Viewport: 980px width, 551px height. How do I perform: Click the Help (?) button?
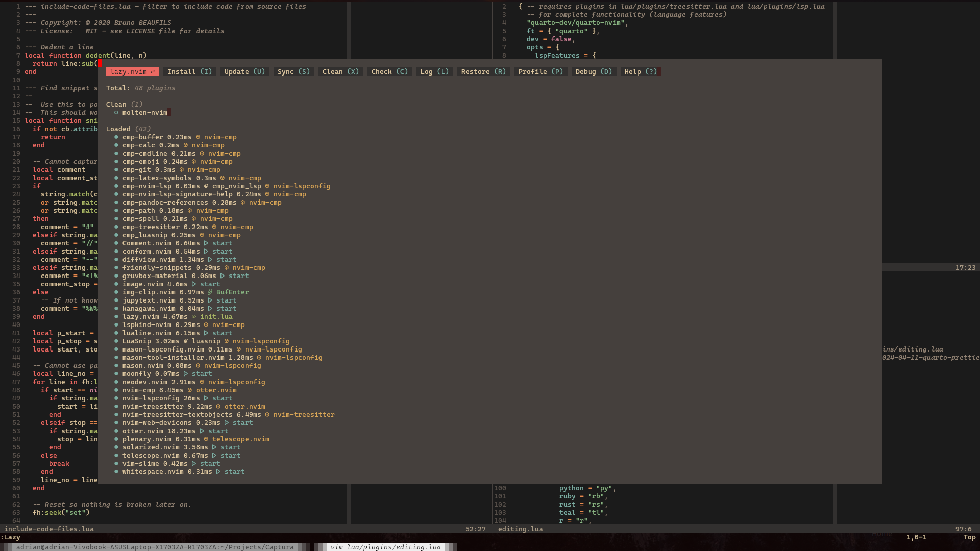[641, 72]
